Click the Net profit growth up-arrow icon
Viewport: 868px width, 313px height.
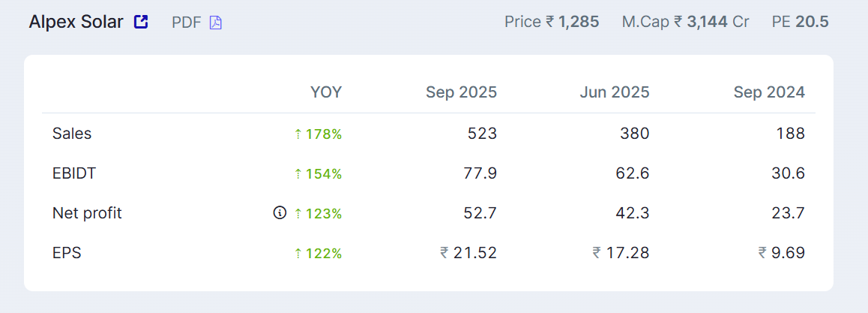(x=298, y=214)
